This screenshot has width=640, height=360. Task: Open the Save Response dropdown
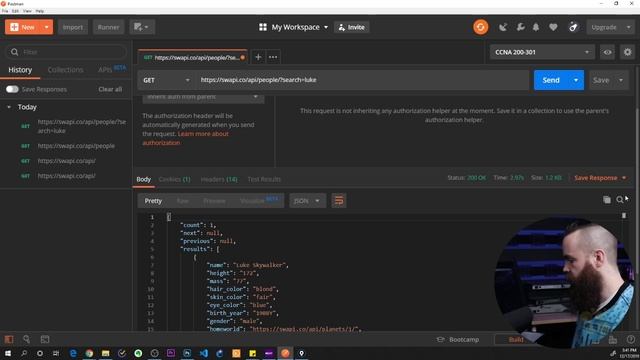click(x=600, y=178)
